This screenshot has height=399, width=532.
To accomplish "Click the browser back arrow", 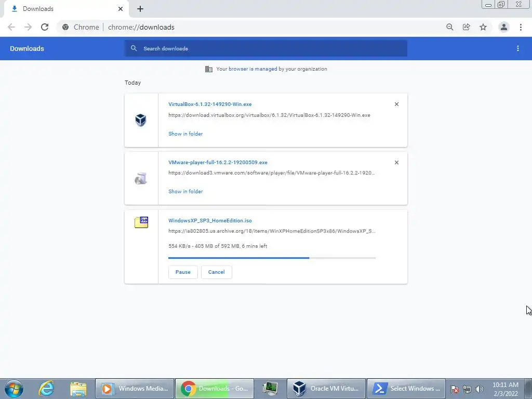I will click(x=11, y=27).
